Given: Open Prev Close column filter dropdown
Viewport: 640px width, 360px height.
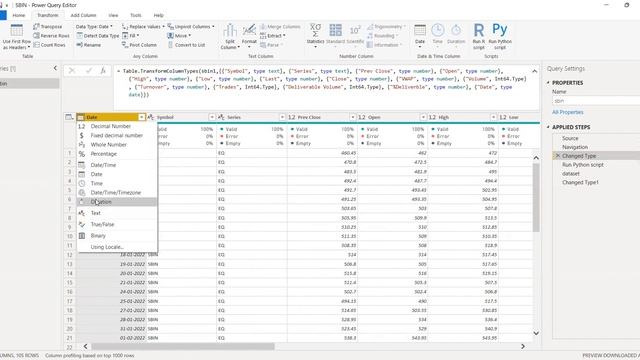Looking at the screenshot, I should (x=353, y=117).
